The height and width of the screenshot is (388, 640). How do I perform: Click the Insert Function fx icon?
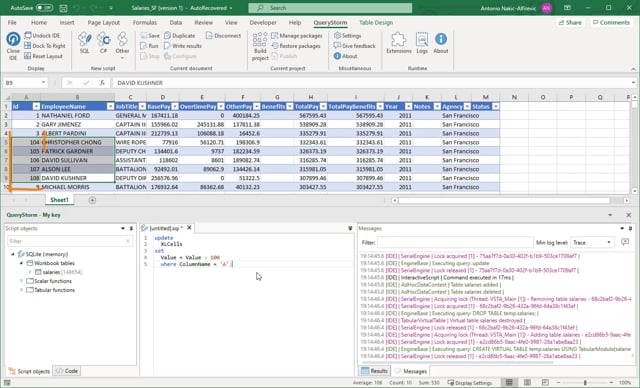click(x=102, y=82)
